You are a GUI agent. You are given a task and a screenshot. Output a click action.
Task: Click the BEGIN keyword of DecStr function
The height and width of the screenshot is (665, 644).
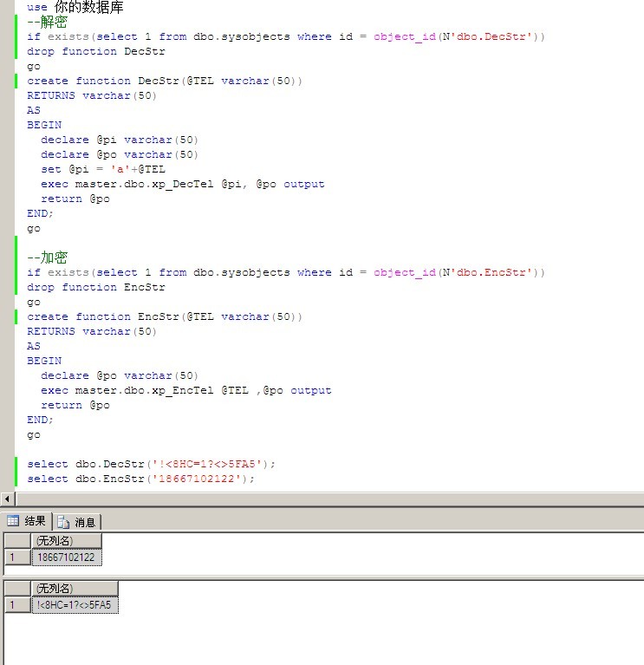(x=44, y=125)
